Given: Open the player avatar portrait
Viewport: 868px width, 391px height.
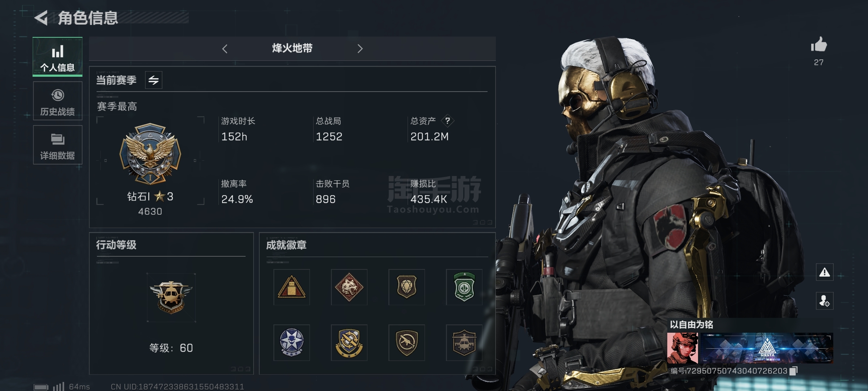Looking at the screenshot, I should click(682, 348).
